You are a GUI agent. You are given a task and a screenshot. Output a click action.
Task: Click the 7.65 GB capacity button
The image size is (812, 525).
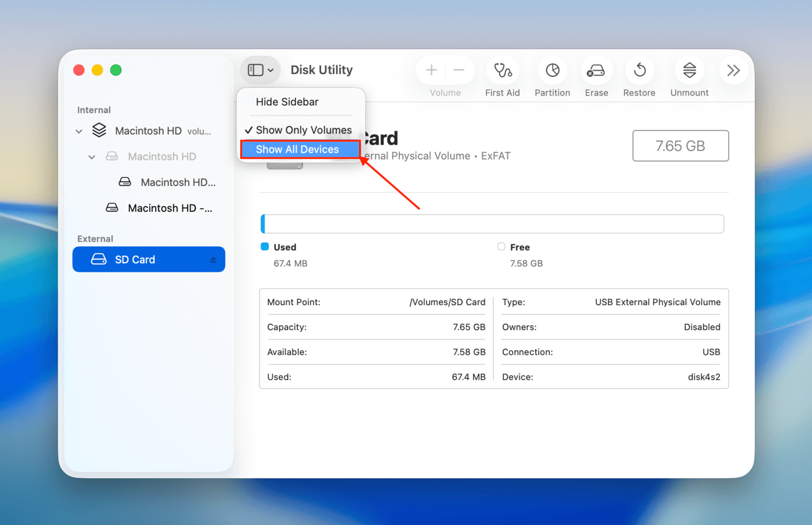680,145
